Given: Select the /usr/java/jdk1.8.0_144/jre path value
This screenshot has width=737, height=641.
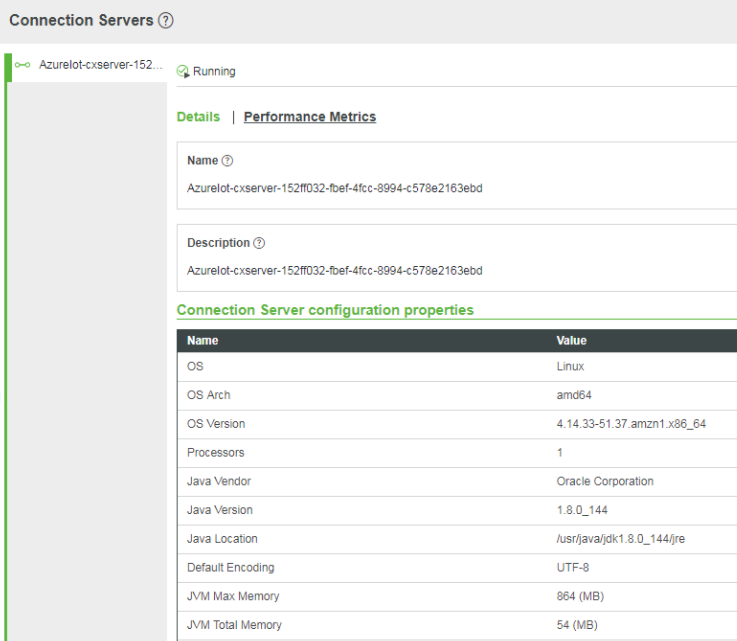Looking at the screenshot, I should coord(621,539).
